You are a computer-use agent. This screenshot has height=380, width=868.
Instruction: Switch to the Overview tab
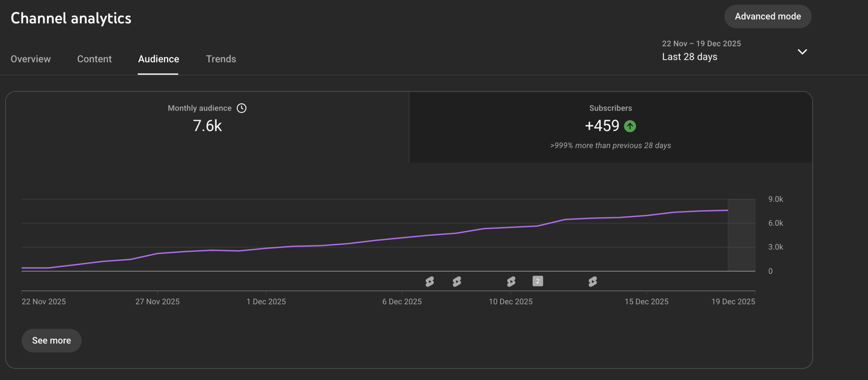click(30, 59)
